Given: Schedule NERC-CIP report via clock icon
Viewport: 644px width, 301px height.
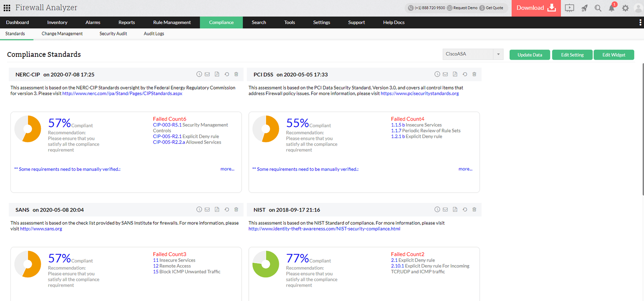Looking at the screenshot, I should click(x=199, y=74).
